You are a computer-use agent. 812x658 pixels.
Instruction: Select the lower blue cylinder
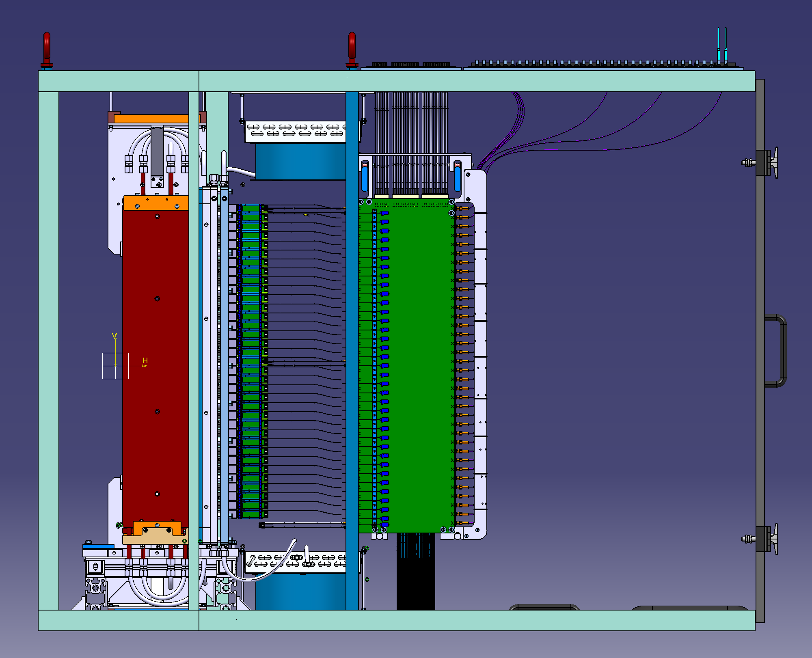click(x=301, y=591)
